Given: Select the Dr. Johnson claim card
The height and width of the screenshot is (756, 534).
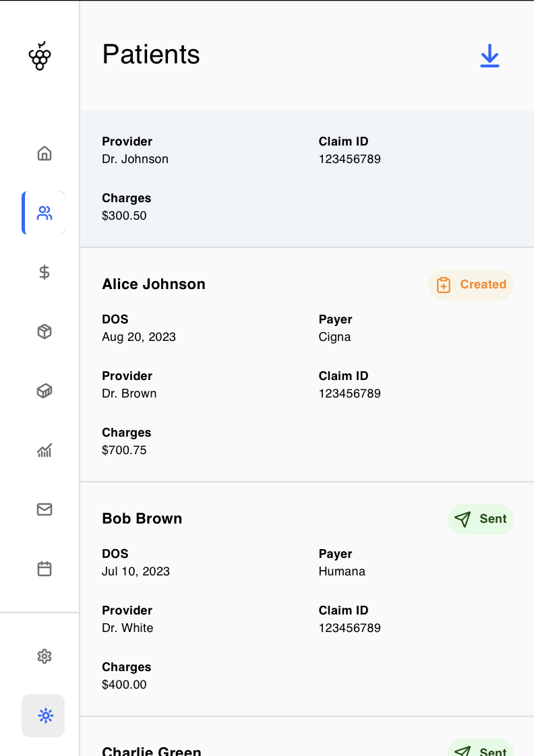Looking at the screenshot, I should pyautogui.click(x=307, y=179).
